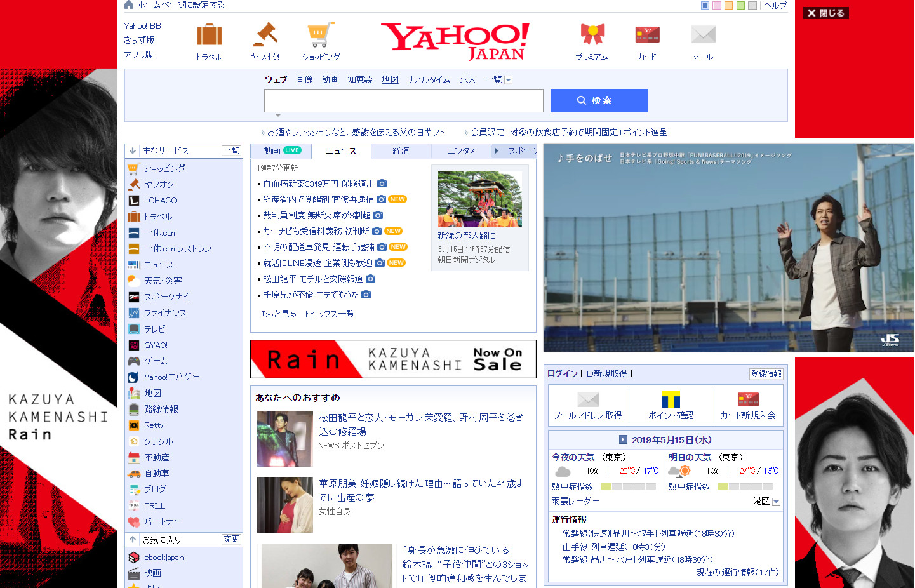Viewport: 915px width, 588px height.
Task: Click the LOHACO sidebar icon
Action: point(133,200)
